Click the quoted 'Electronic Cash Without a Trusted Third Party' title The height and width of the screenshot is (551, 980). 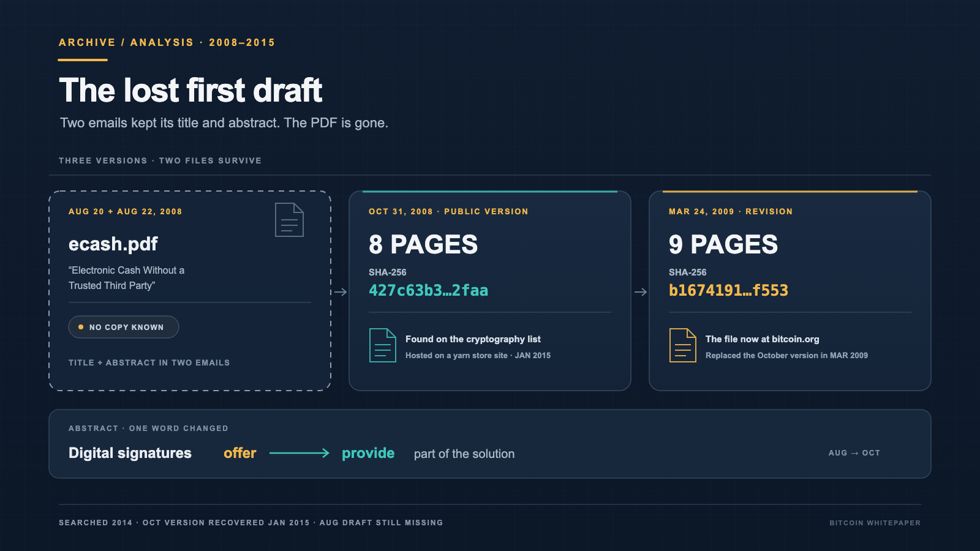(127, 278)
